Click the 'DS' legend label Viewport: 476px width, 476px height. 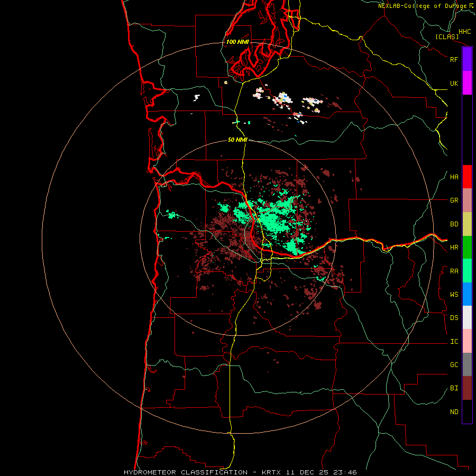click(x=454, y=318)
